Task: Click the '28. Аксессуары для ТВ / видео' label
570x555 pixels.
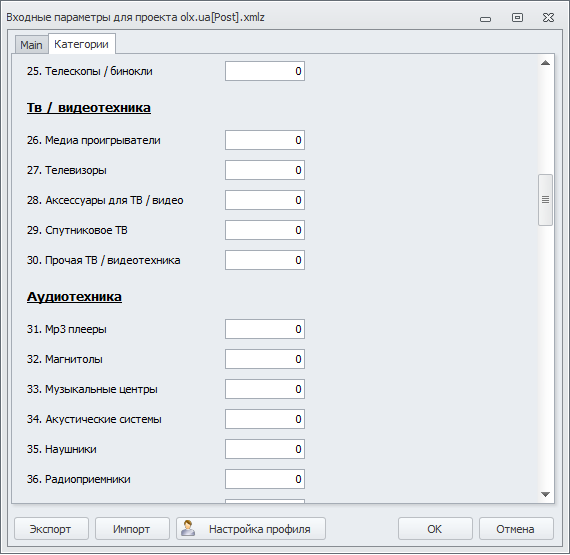Action: coord(105,200)
